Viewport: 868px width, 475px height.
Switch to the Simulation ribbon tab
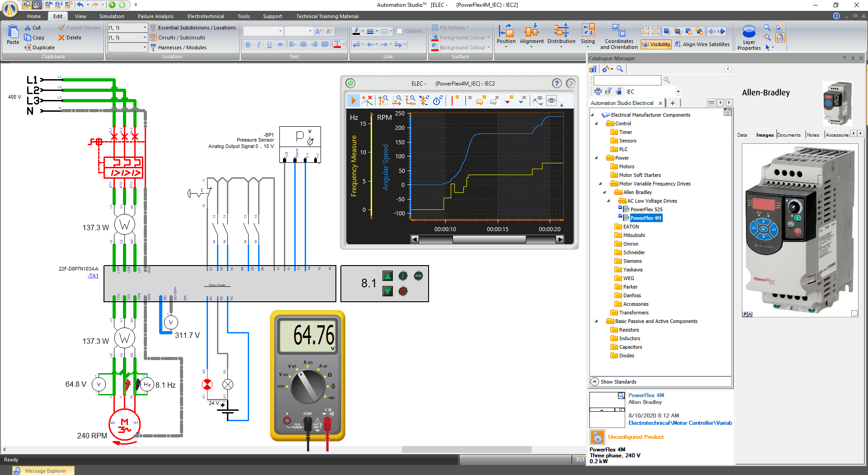click(111, 16)
